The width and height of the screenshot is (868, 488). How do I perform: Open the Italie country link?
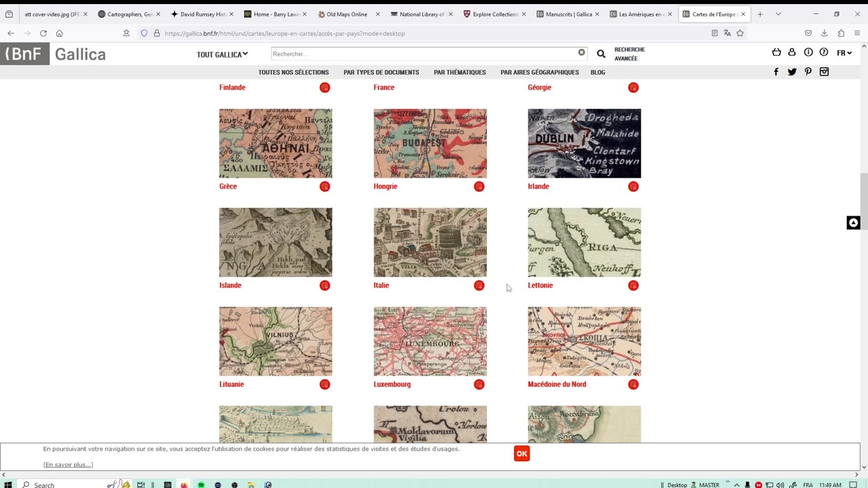tap(381, 285)
